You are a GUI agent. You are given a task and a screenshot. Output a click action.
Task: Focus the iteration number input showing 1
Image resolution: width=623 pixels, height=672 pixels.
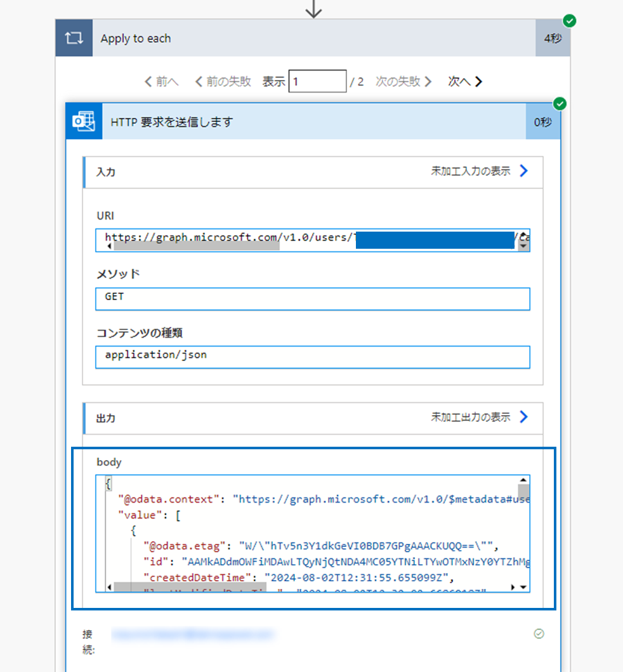pos(317,81)
